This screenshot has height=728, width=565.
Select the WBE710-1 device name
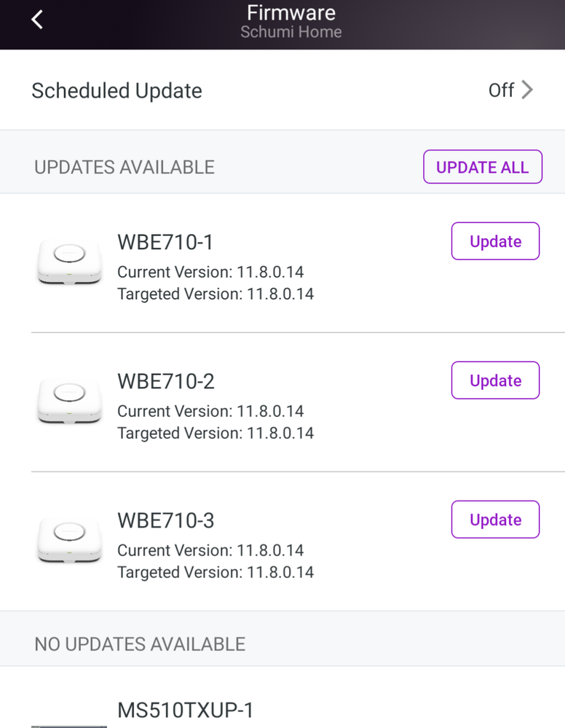click(165, 243)
